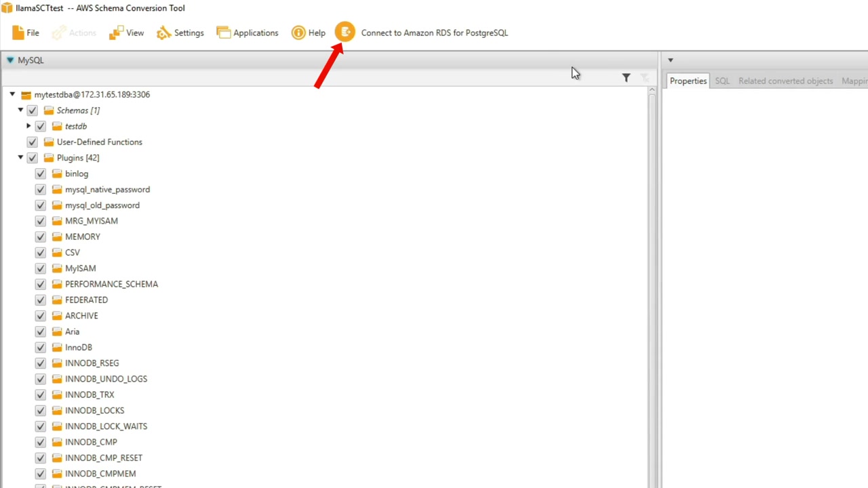
Task: Click the greyed-out Actions toolbar icon
Action: (x=59, y=33)
